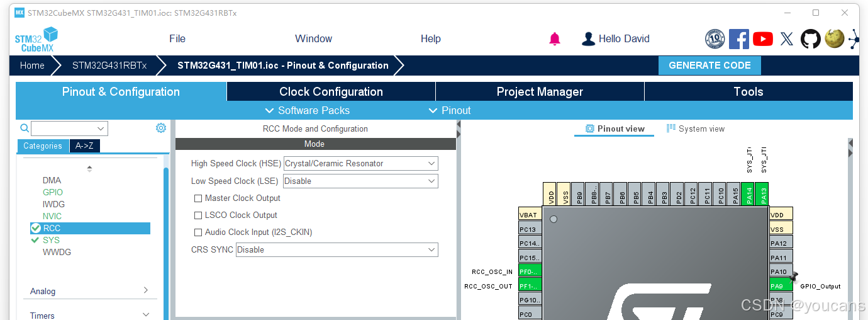868x320 pixels.
Task: Select pin PA11 on the chip
Action: 781,257
